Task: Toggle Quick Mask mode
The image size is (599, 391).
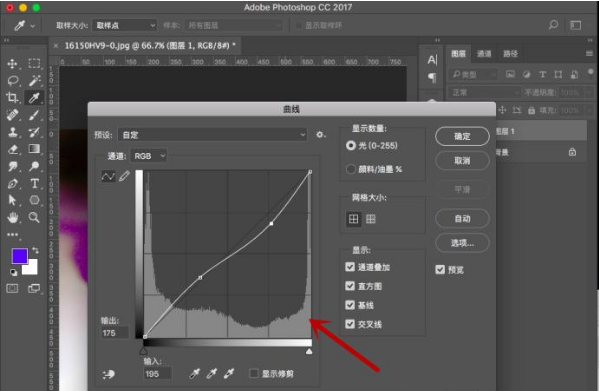Action: coord(12,288)
